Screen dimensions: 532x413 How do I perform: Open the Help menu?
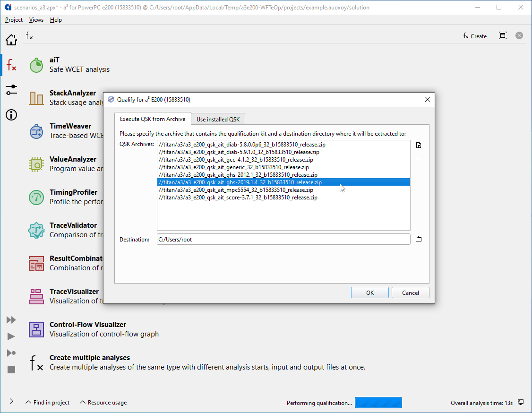coord(56,20)
